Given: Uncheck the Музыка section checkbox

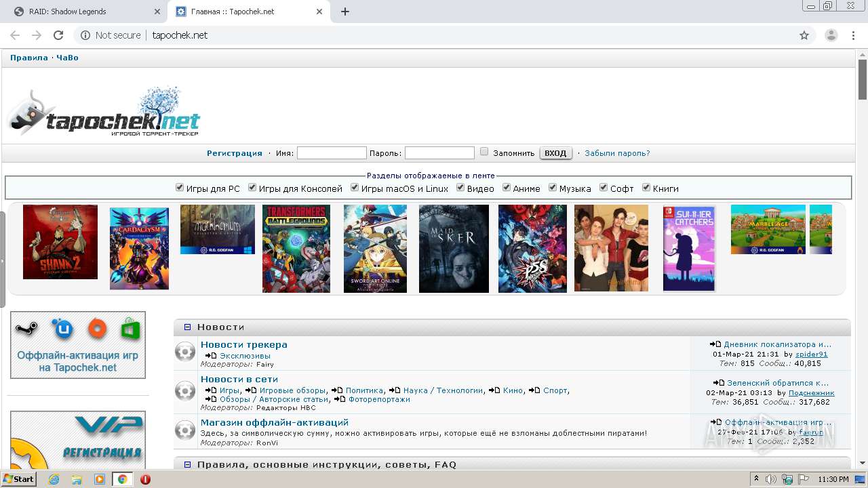Looking at the screenshot, I should [553, 188].
